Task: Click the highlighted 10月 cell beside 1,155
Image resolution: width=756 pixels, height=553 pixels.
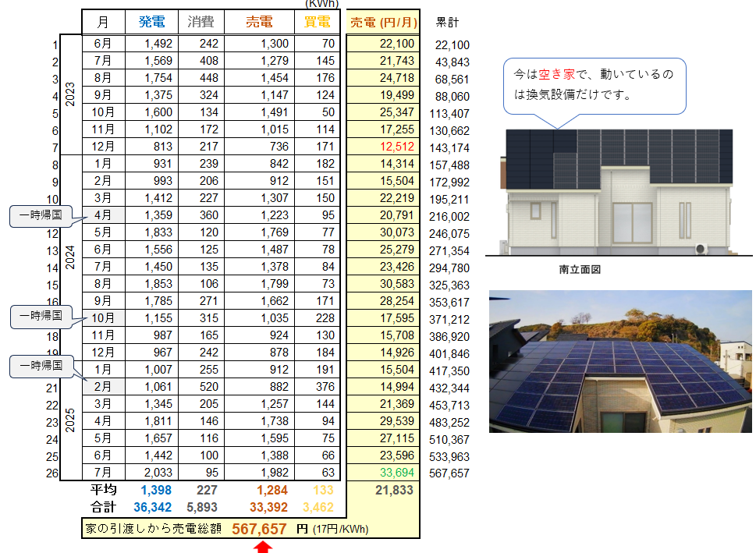Action: click(x=103, y=318)
